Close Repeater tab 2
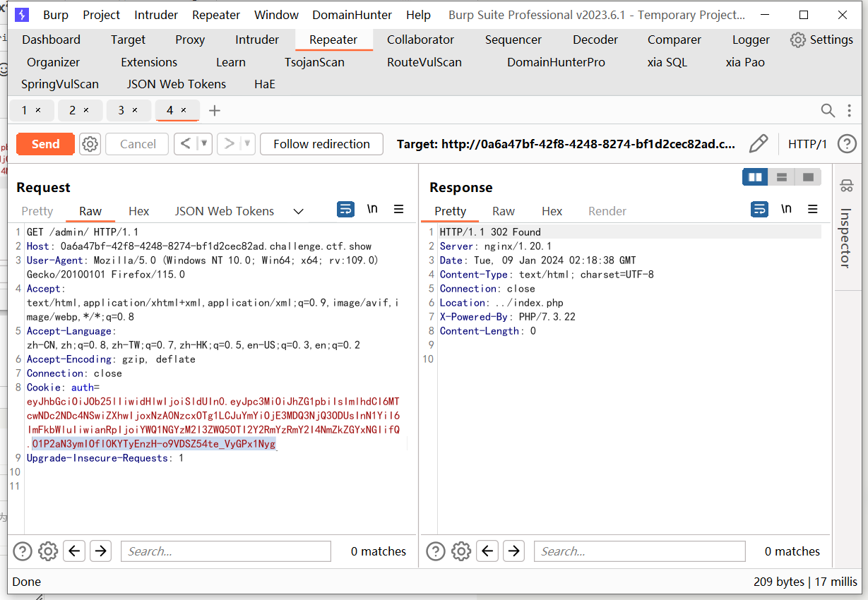This screenshot has height=600, width=868. 86,110
